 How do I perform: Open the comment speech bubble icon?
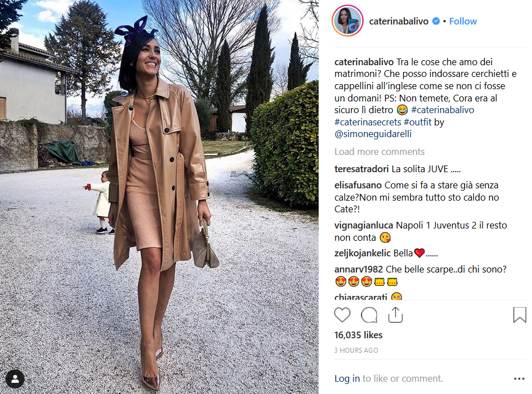click(x=369, y=315)
